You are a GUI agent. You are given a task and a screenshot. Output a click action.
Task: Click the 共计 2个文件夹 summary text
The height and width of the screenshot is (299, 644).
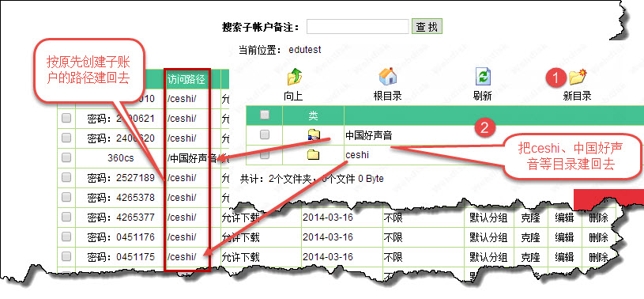(x=312, y=179)
